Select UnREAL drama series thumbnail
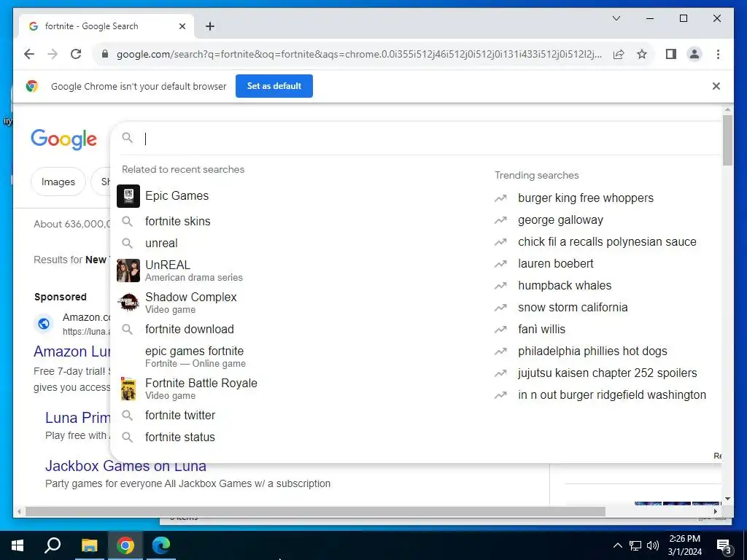 [128, 271]
